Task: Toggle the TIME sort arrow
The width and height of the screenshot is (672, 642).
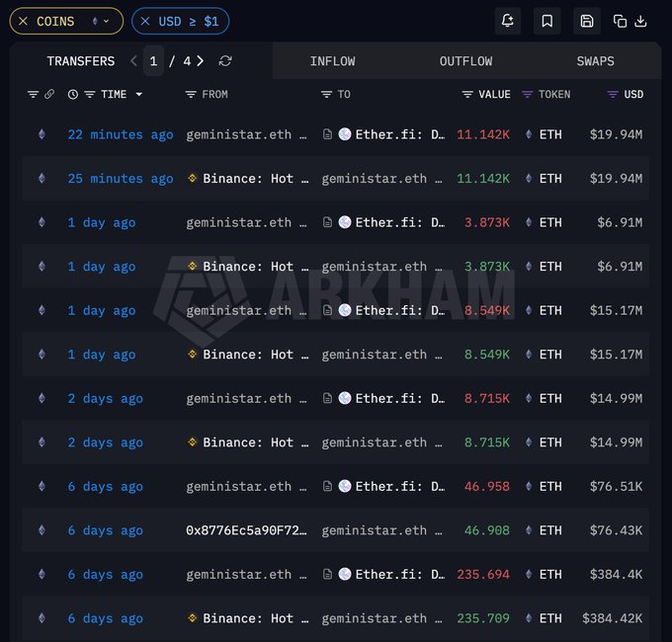Action: tap(139, 94)
